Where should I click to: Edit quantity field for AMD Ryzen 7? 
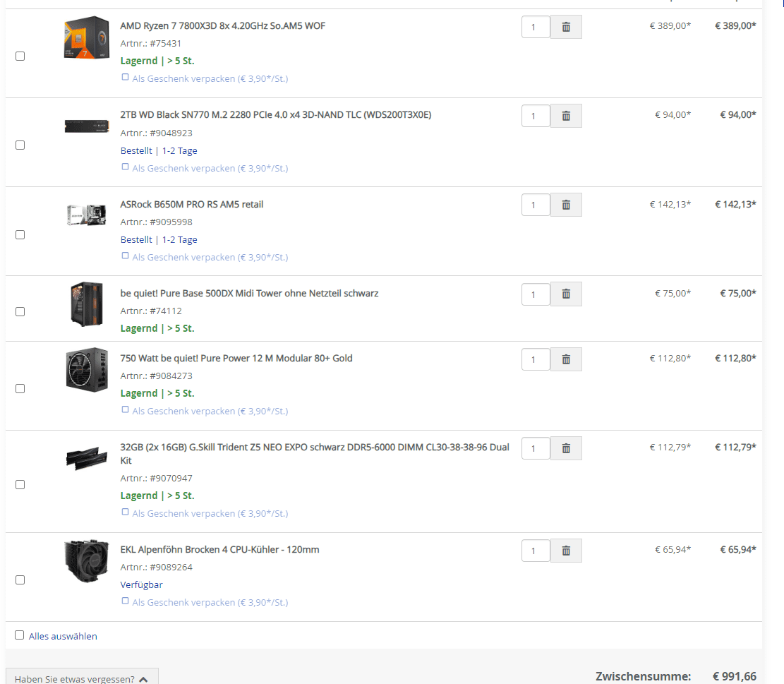click(536, 27)
